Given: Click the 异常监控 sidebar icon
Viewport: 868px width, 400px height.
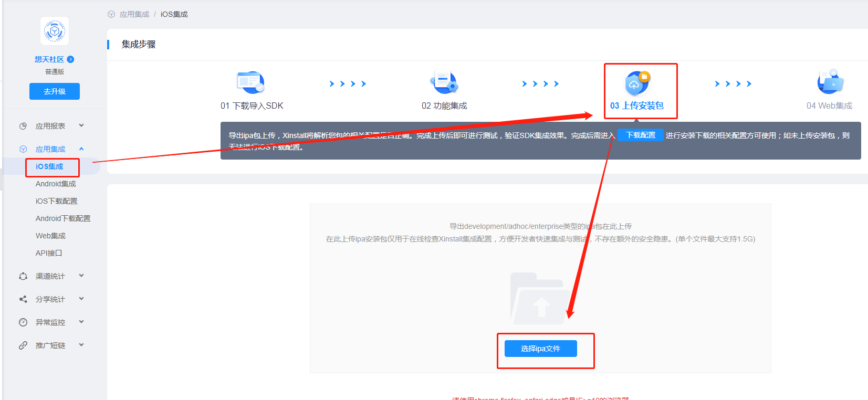Looking at the screenshot, I should (23, 322).
